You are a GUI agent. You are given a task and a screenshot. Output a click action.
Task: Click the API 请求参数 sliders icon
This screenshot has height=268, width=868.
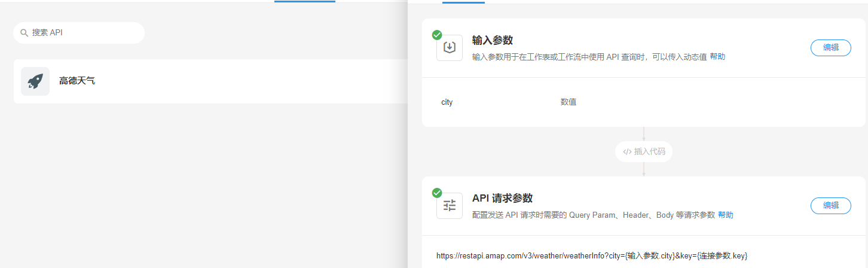pos(450,206)
